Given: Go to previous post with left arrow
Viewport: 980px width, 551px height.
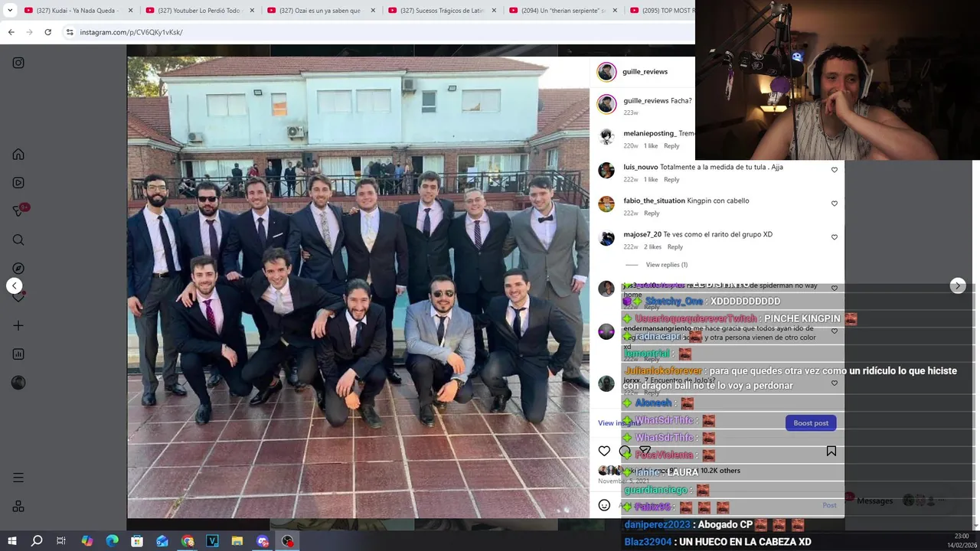Looking at the screenshot, I should pyautogui.click(x=14, y=285).
